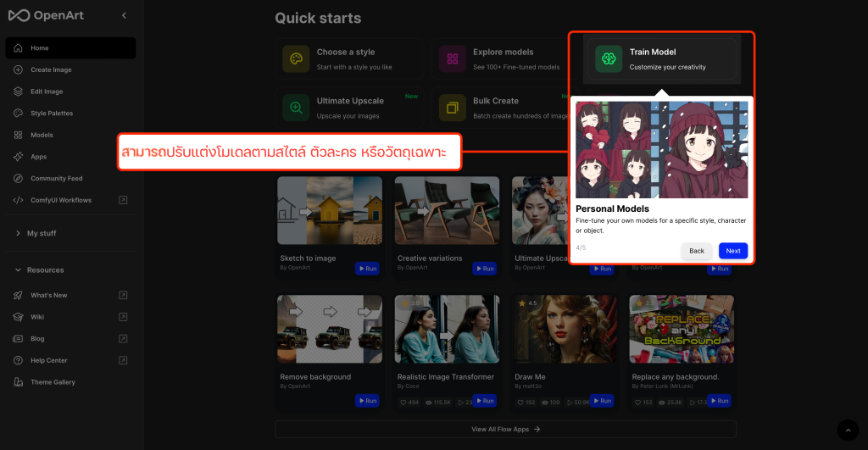Open external link icon next to ComfyUI Workflows

point(123,200)
